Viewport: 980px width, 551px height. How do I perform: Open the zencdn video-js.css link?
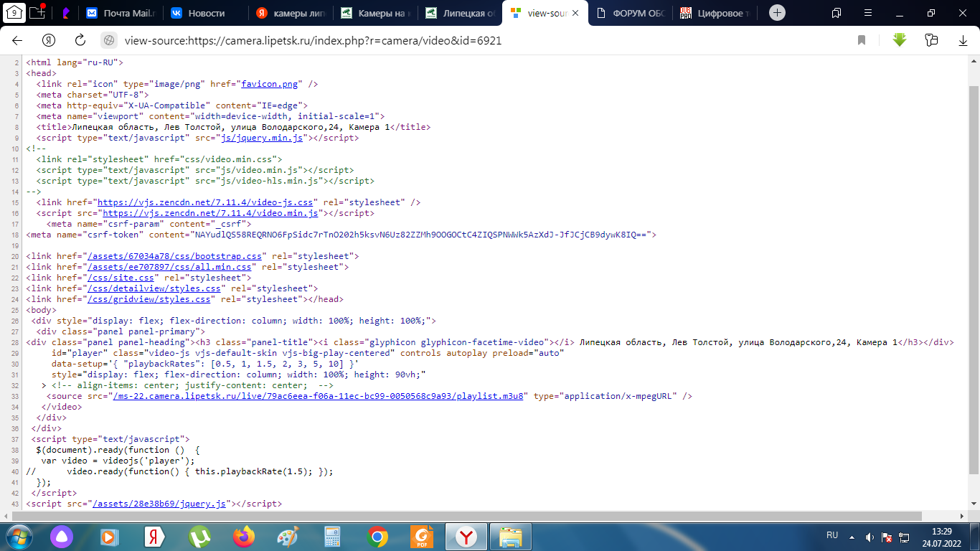(x=205, y=202)
